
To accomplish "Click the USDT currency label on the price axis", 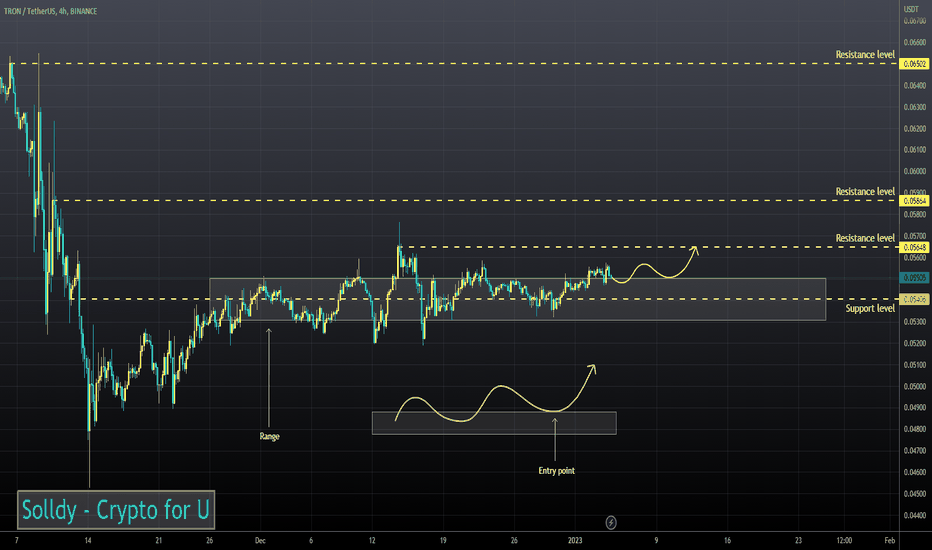I will (911, 9).
